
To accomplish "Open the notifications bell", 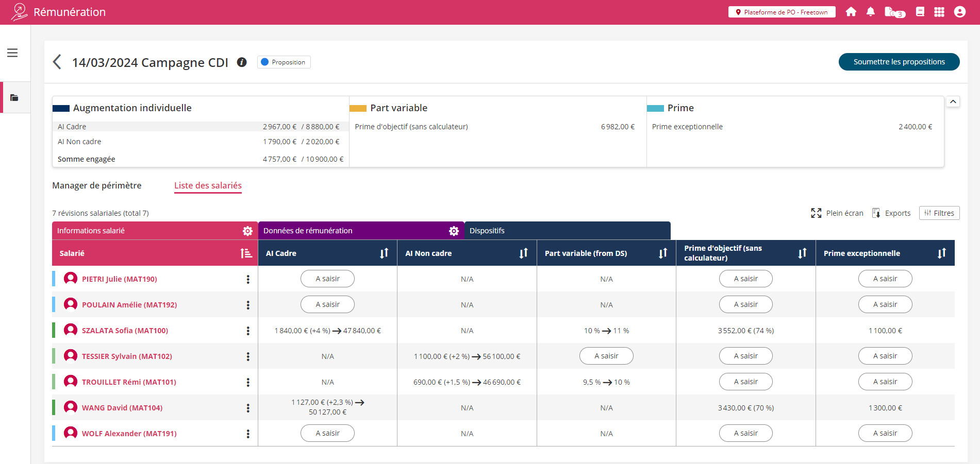I will pyautogui.click(x=870, y=12).
